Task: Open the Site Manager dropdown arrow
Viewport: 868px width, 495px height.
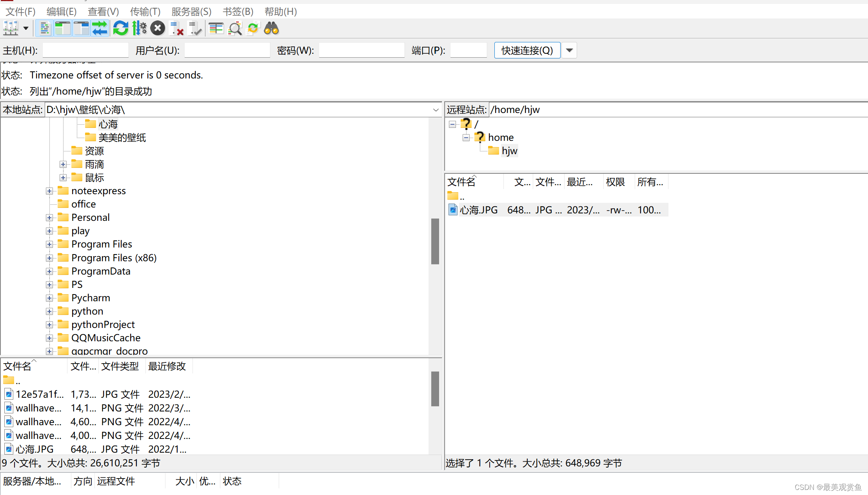Action: click(26, 29)
